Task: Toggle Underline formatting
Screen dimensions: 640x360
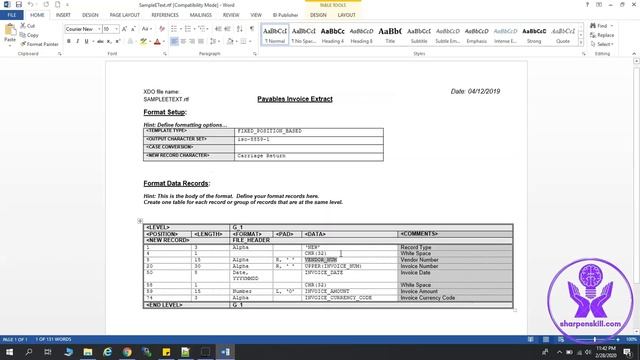Action: coord(86,41)
